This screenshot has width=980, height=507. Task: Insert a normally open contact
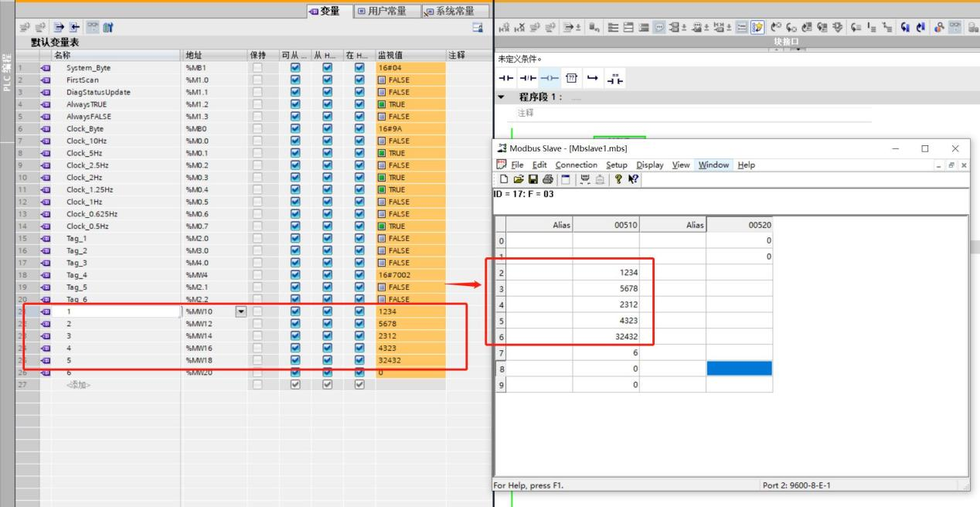505,78
